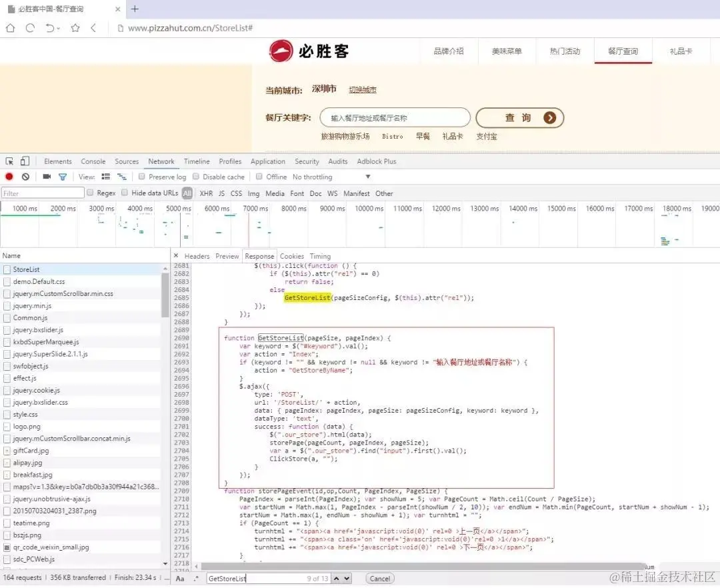Close the request details pane
This screenshot has width=720, height=588.
[176, 256]
